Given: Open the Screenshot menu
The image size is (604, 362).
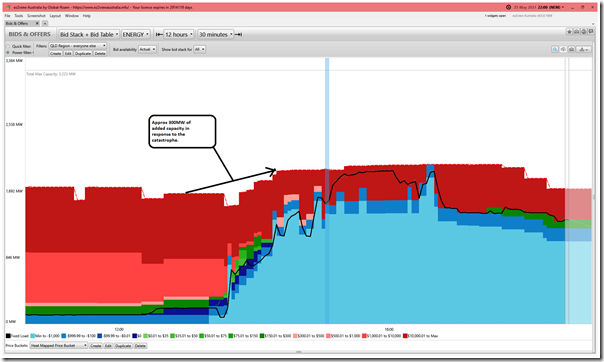Looking at the screenshot, I should 36,16.
